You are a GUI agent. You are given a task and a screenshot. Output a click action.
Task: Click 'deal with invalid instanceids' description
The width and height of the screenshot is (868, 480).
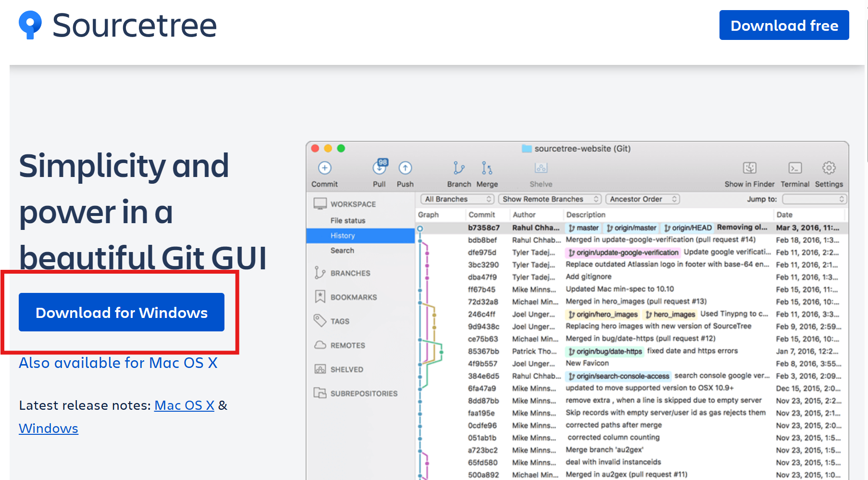pyautogui.click(x=613, y=462)
